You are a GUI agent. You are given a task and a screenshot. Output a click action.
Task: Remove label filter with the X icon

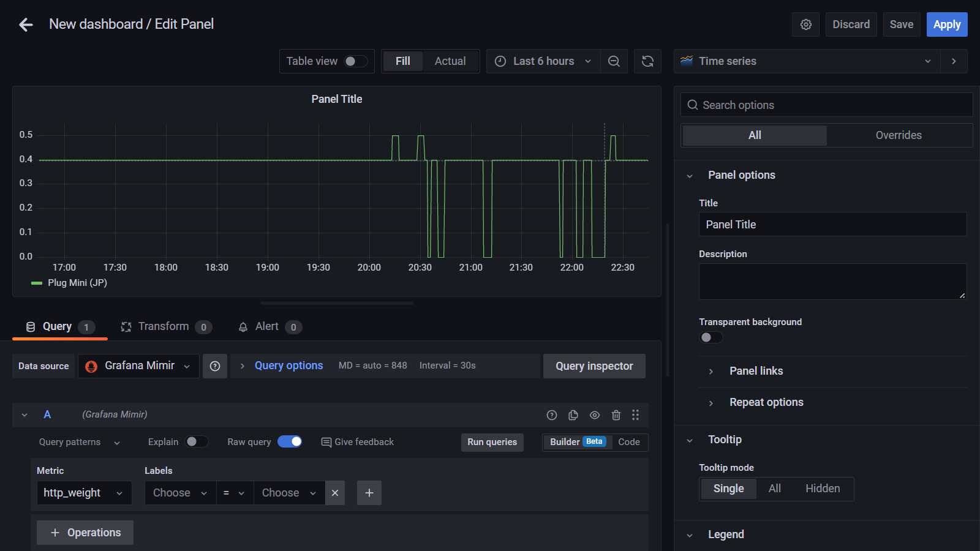(335, 493)
